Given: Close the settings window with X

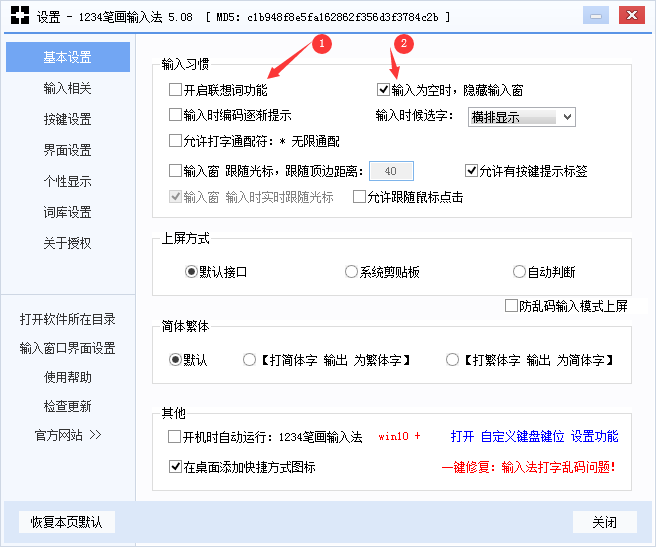Looking at the screenshot, I should (x=632, y=15).
